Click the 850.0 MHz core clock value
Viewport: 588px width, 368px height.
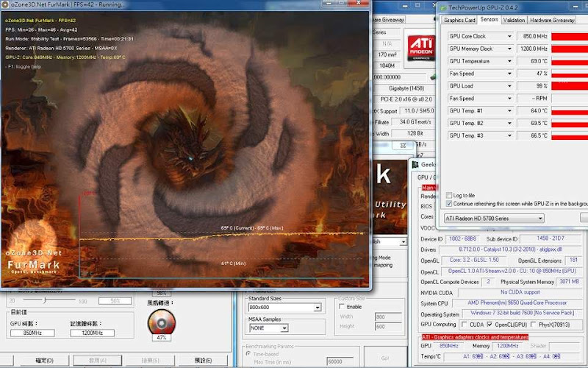pyautogui.click(x=534, y=36)
